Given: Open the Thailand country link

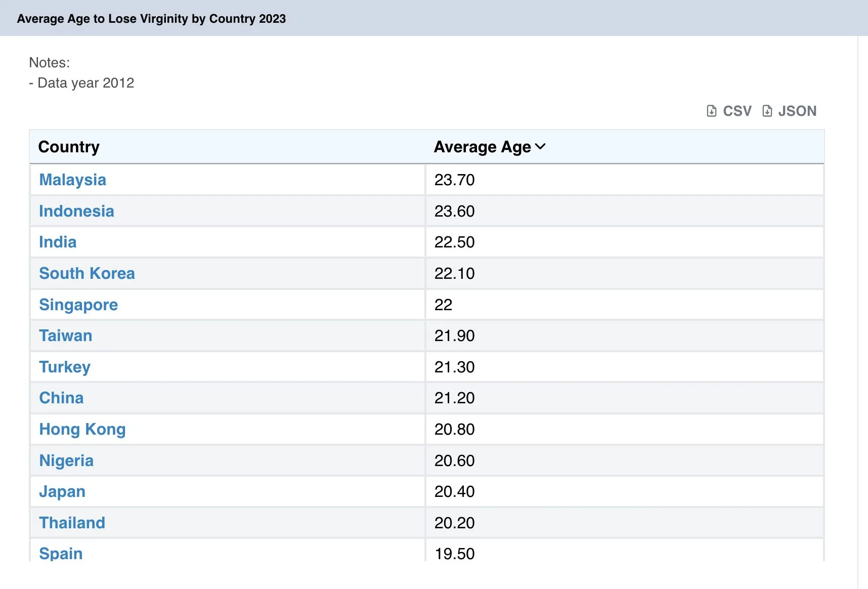Looking at the screenshot, I should coord(72,523).
